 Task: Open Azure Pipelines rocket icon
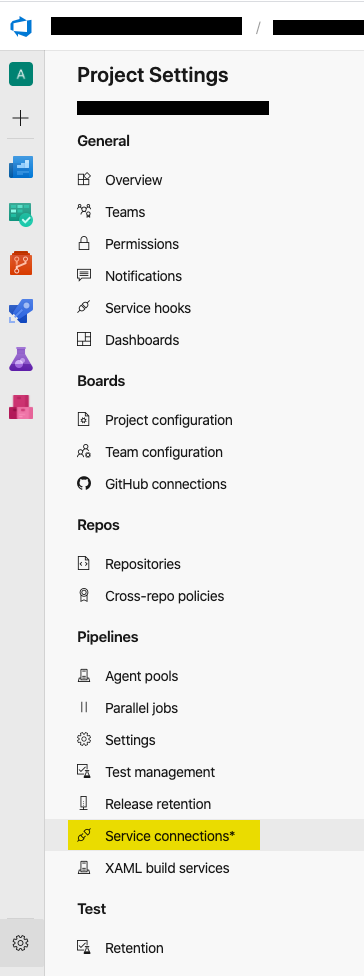tap(21, 311)
